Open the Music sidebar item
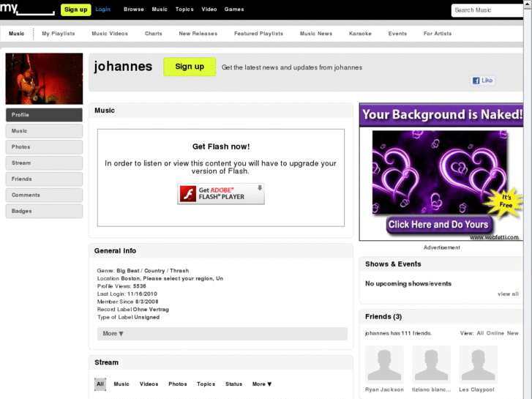The image size is (532, 399). (x=44, y=131)
